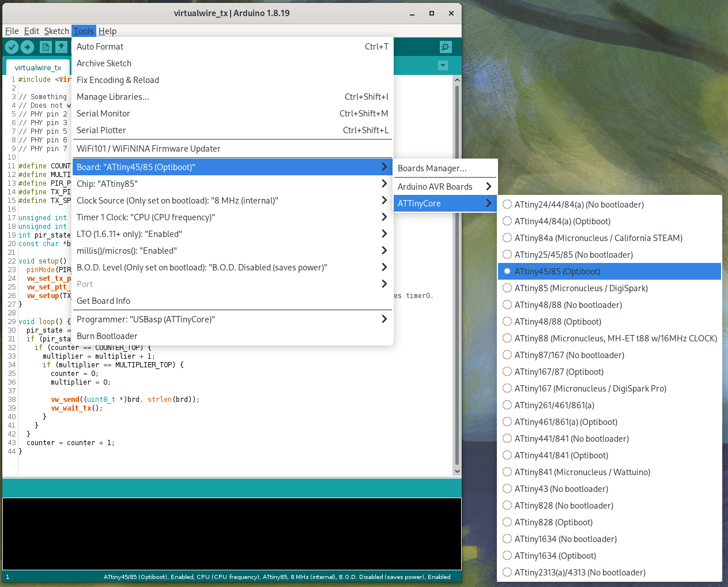Switch to the virtualwire_tx tab
The width and height of the screenshot is (728, 587).
pyautogui.click(x=38, y=67)
